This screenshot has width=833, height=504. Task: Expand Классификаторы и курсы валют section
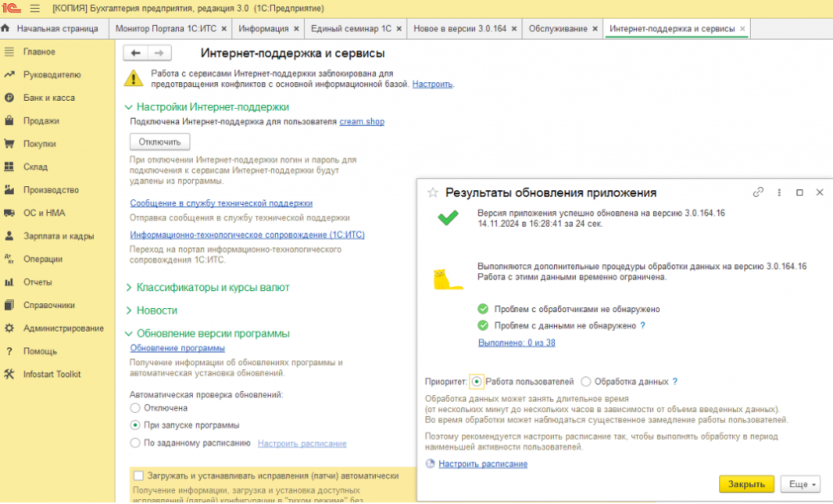pyautogui.click(x=129, y=287)
